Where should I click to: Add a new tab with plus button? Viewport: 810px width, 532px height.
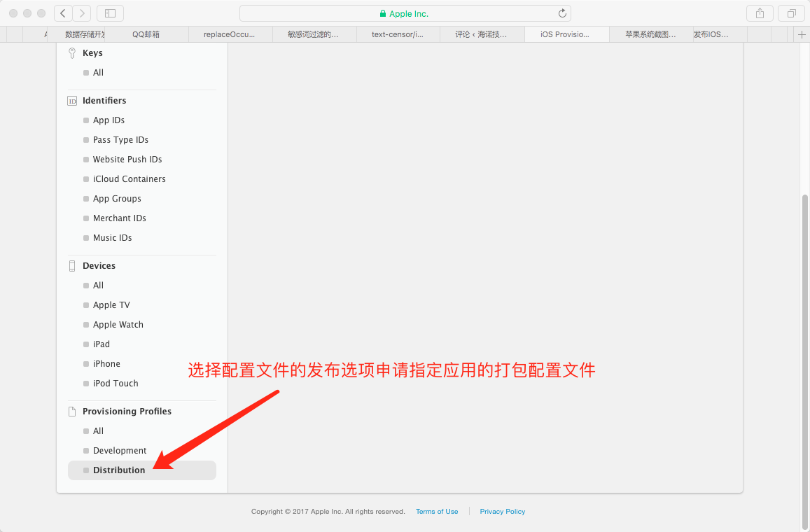click(802, 34)
